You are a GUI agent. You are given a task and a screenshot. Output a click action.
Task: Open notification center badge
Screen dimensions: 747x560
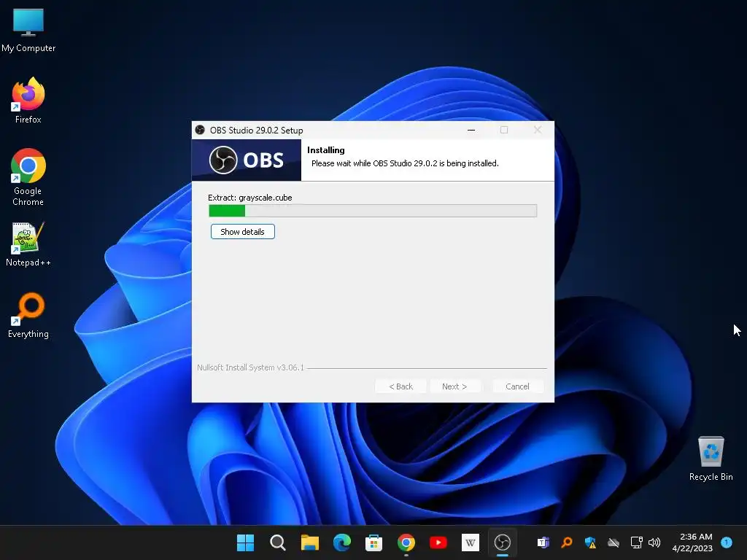727,542
